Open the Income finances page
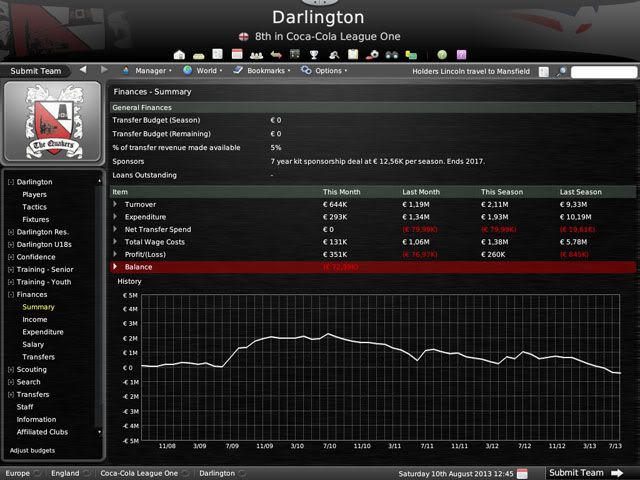The height and width of the screenshot is (480, 640). (x=35, y=320)
